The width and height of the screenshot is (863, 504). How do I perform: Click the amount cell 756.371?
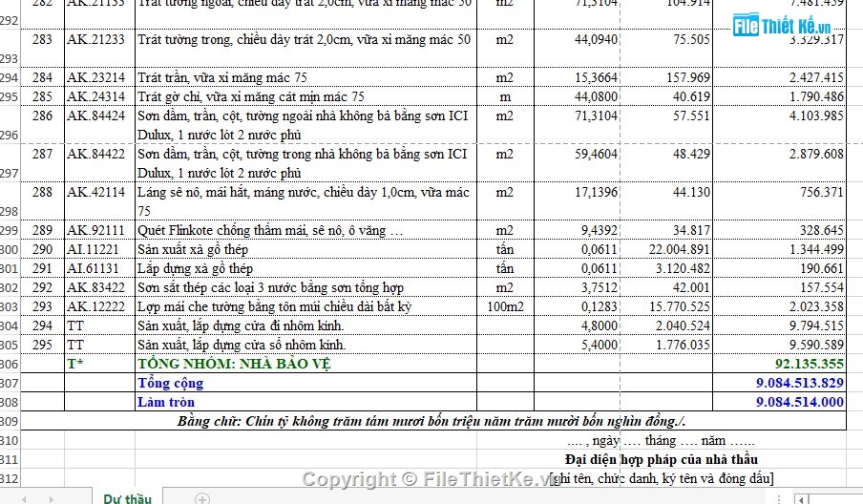click(779, 201)
